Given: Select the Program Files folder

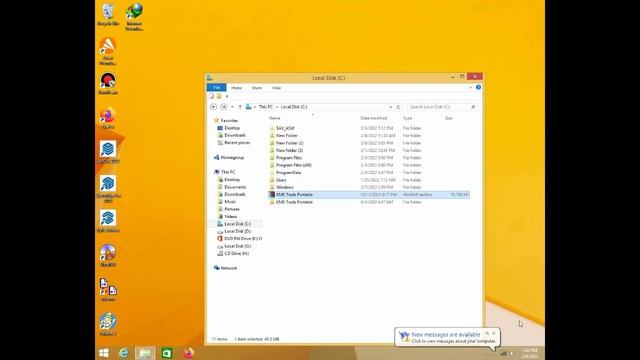Looking at the screenshot, I should point(369,158).
